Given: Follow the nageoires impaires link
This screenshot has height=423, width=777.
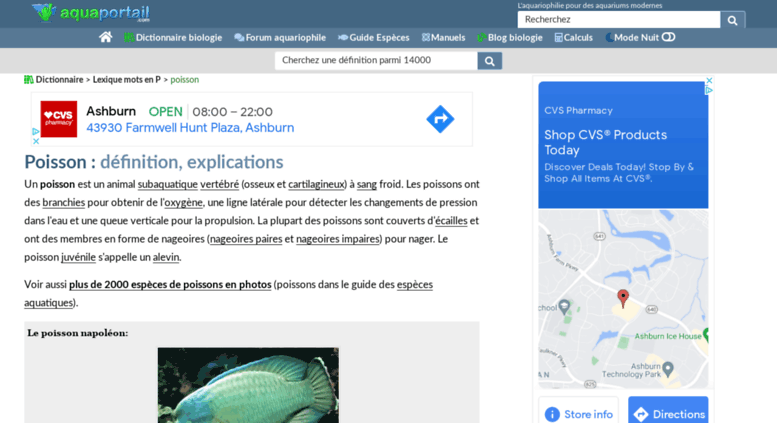Looking at the screenshot, I should click(338, 239).
